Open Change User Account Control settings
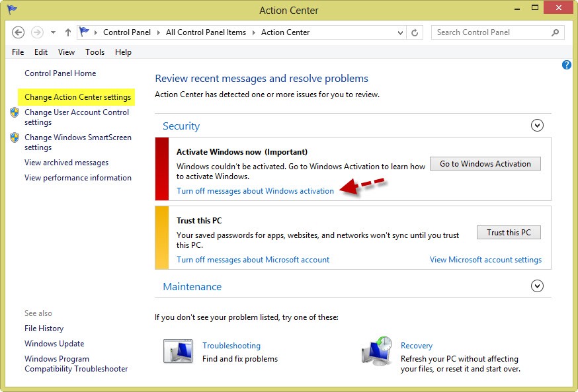The height and width of the screenshot is (392, 578). [x=77, y=117]
